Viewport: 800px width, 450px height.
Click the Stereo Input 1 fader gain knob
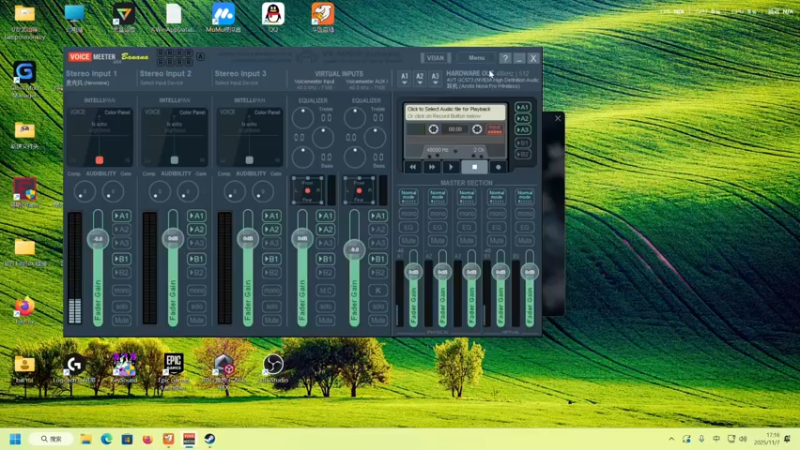point(97,239)
